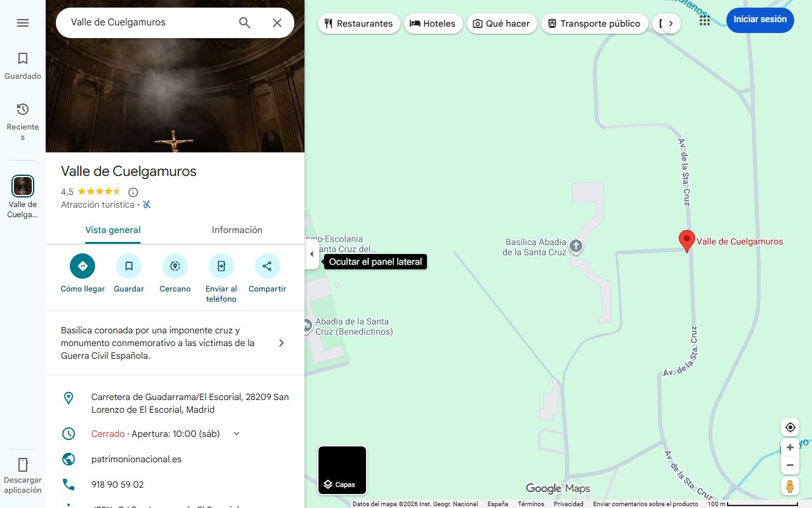Expand the place description chevron

click(x=282, y=343)
